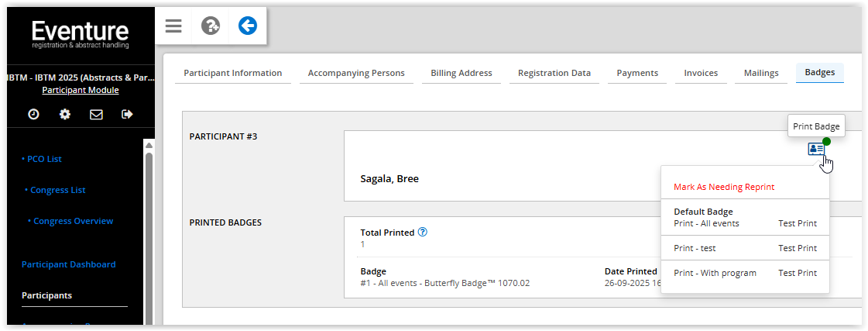Choose Print - With program option
The width and height of the screenshot is (868, 331).
tap(715, 273)
